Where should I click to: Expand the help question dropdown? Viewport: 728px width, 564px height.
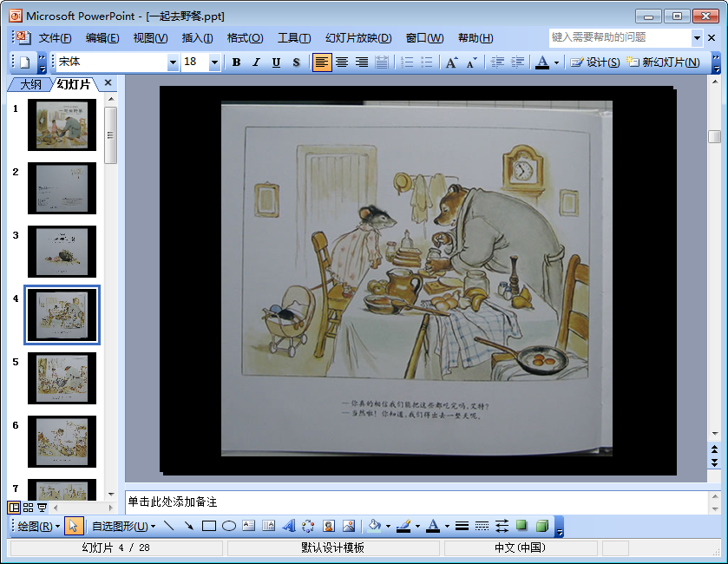click(697, 37)
